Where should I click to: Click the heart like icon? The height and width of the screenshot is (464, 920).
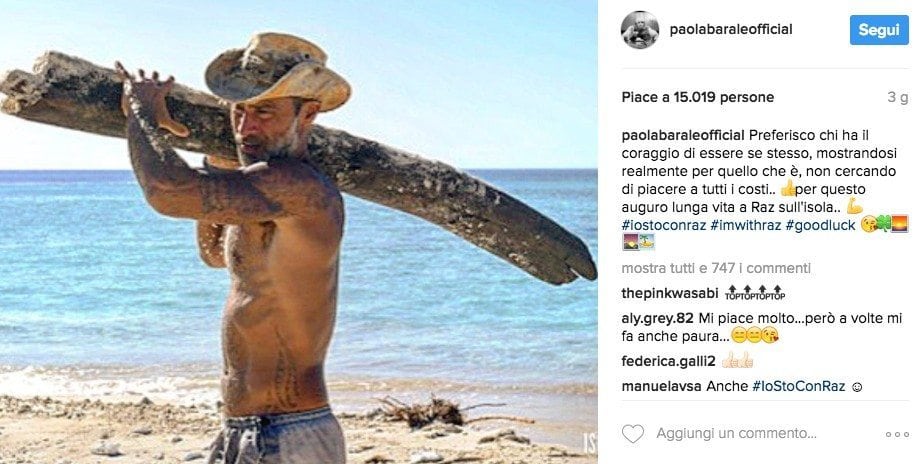(632, 434)
